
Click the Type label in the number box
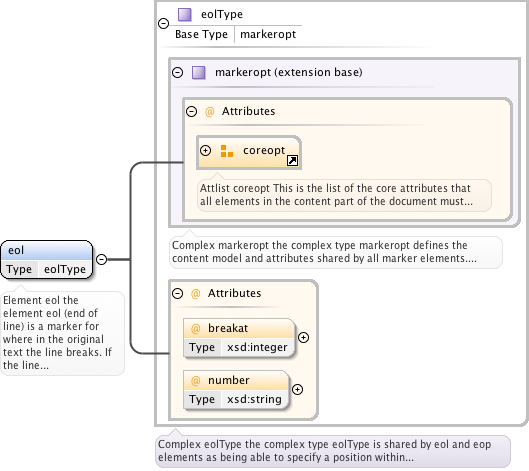(202, 399)
